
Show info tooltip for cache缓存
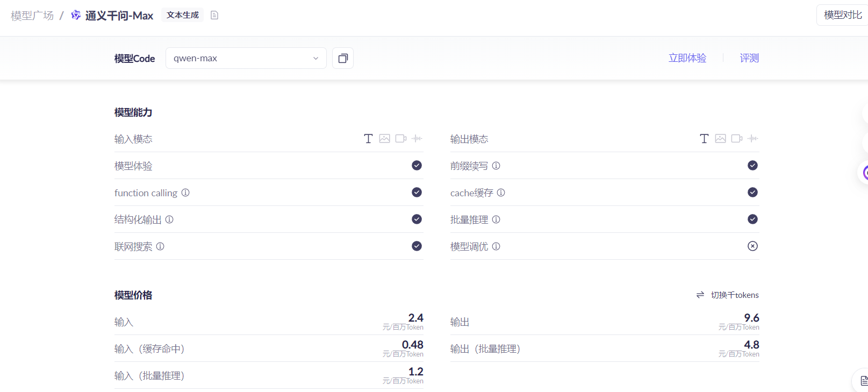(501, 193)
